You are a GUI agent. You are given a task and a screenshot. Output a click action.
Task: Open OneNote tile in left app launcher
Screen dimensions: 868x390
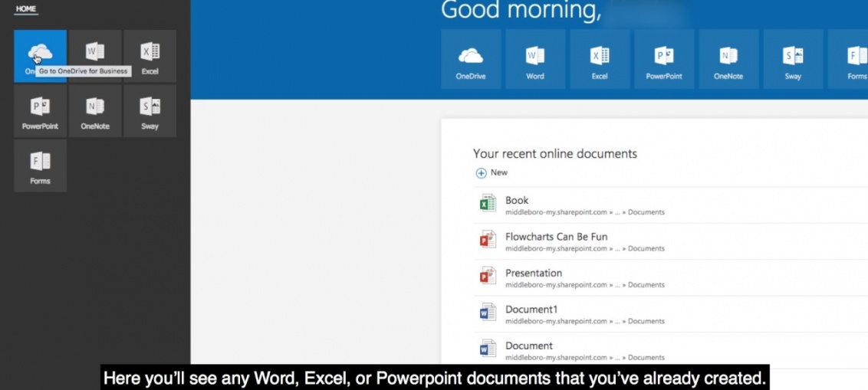(95, 110)
